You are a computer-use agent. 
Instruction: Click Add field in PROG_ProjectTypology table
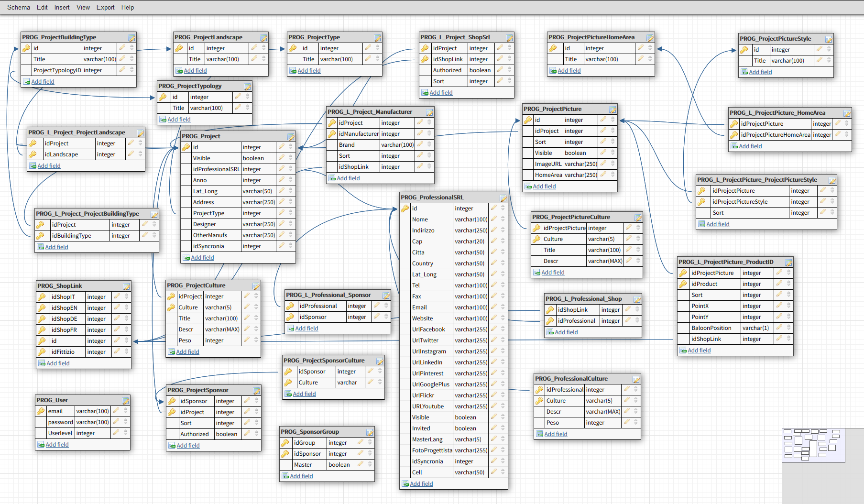[179, 120]
